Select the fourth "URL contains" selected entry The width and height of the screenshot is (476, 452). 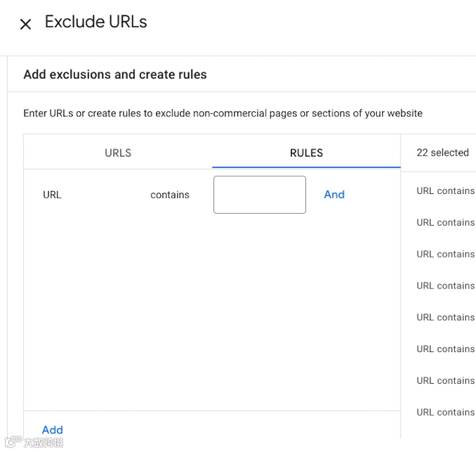pyautogui.click(x=445, y=286)
